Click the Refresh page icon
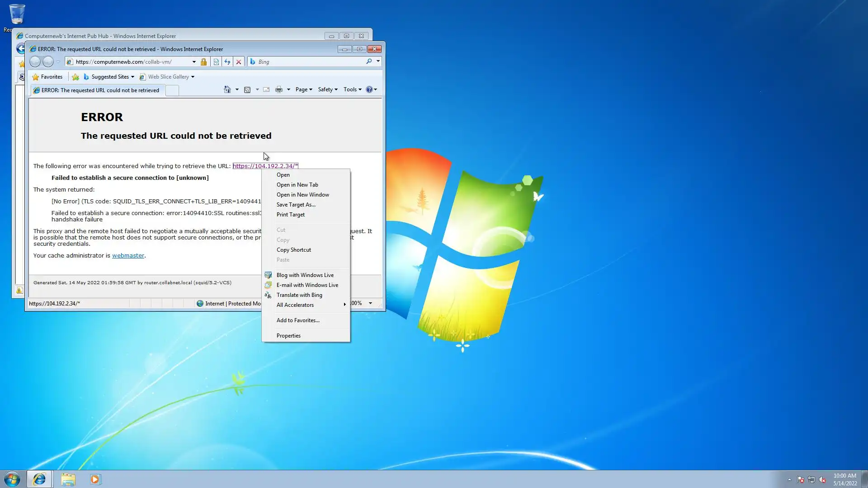This screenshot has width=868, height=488. [x=227, y=62]
